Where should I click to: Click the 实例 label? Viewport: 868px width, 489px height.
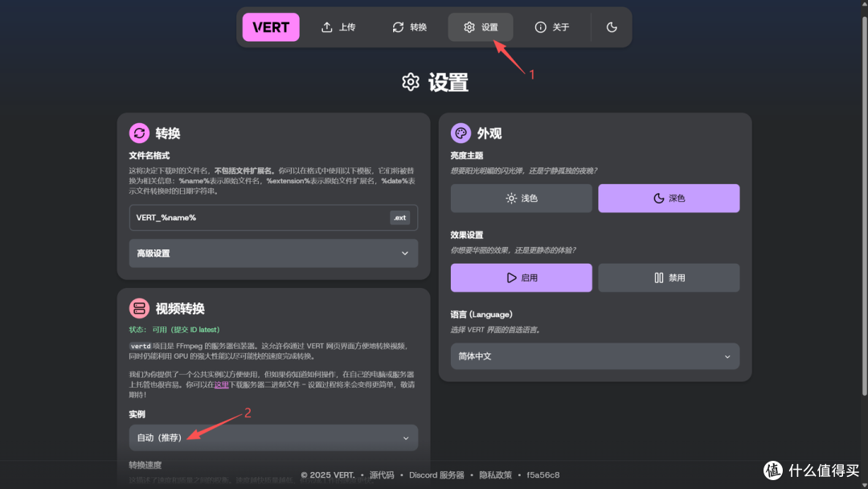tap(137, 414)
